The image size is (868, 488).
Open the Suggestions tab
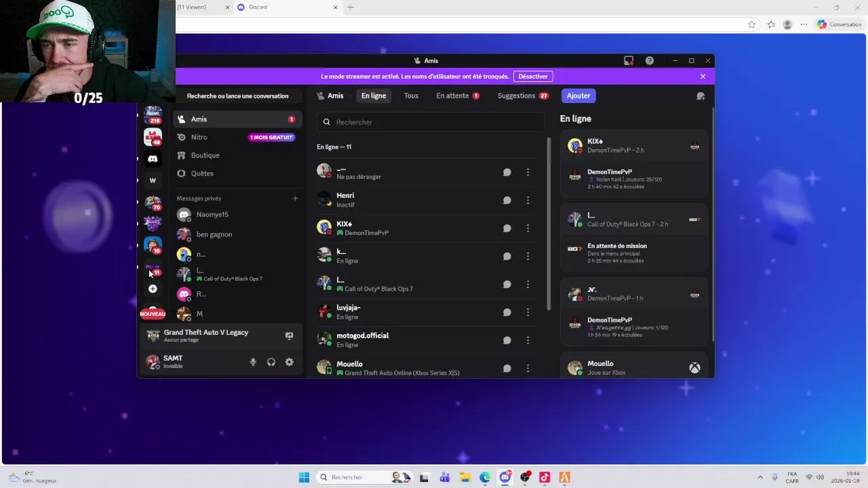tap(523, 96)
